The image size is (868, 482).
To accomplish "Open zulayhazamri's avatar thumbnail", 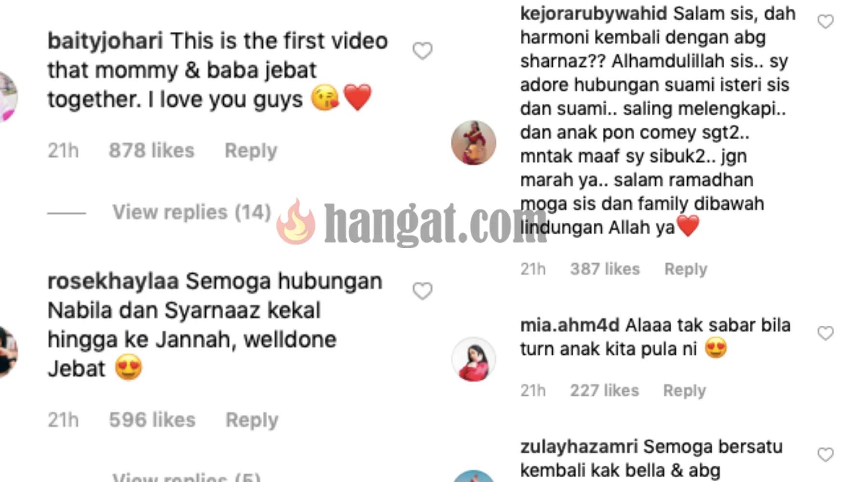I will [x=474, y=476].
